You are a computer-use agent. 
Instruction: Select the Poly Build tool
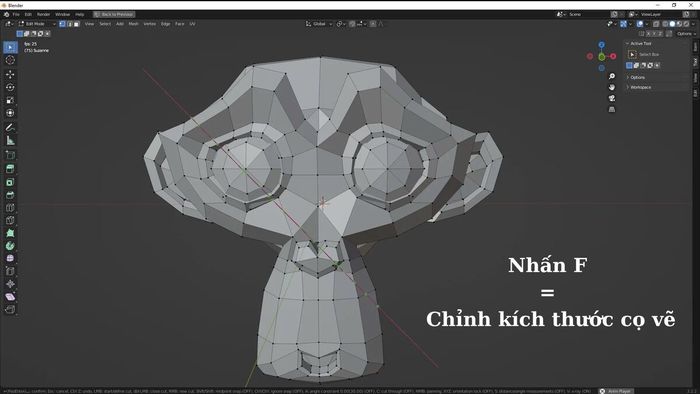tap(10, 233)
